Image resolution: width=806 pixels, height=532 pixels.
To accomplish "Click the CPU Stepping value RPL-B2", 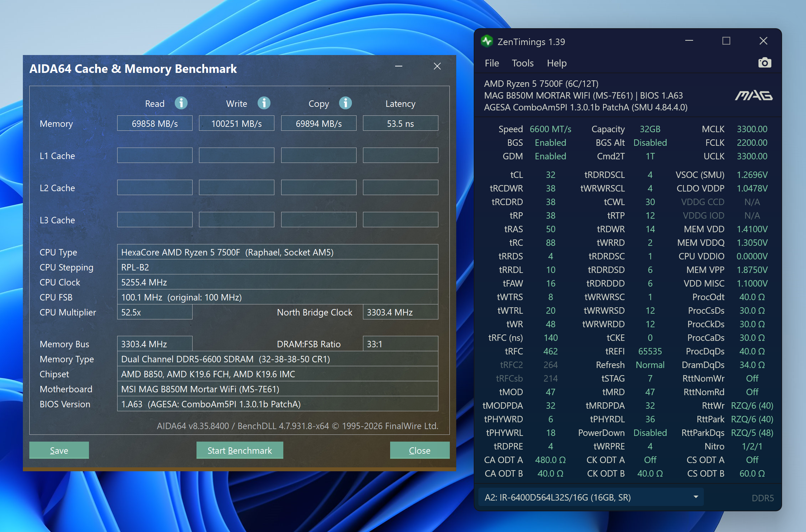I will [x=278, y=267].
